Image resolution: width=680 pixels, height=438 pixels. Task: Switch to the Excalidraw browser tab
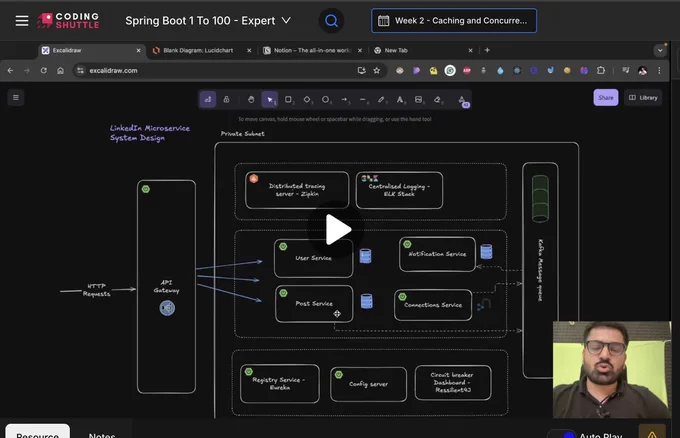(90, 50)
